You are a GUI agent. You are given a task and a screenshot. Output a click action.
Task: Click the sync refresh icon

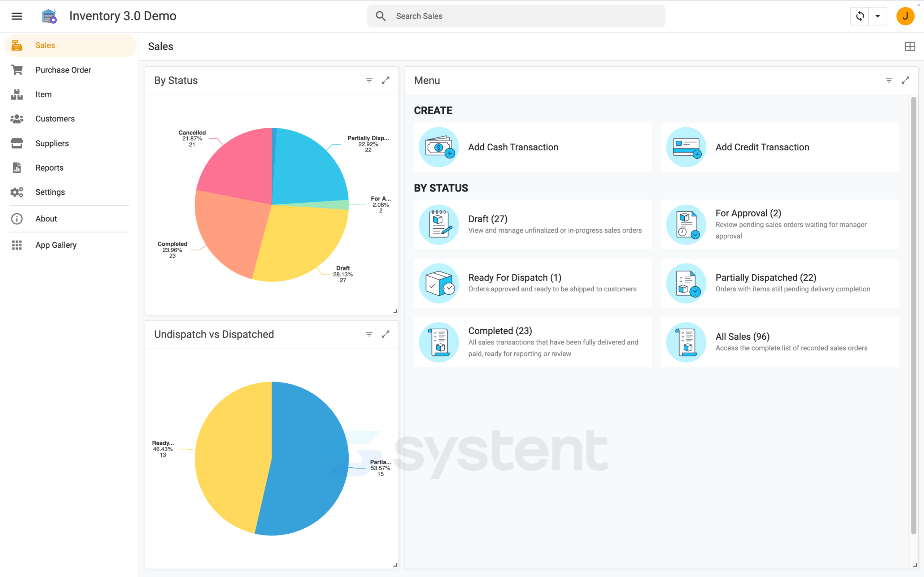860,16
